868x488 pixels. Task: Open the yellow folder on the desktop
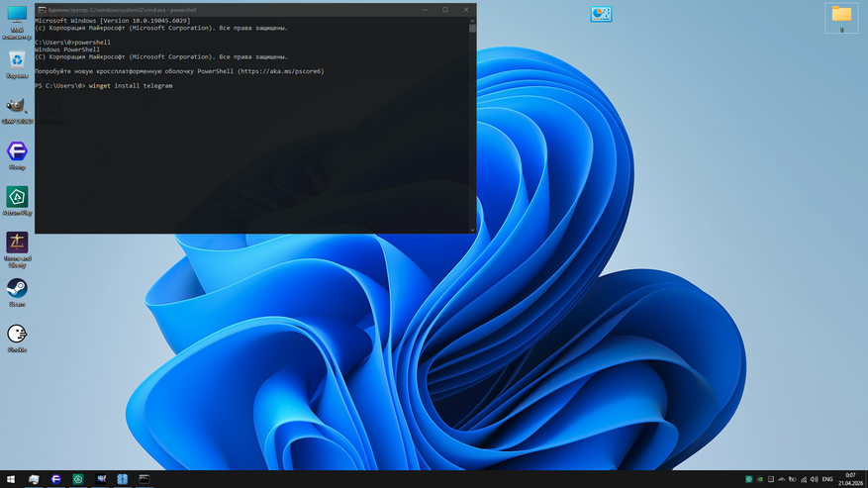pos(841,14)
